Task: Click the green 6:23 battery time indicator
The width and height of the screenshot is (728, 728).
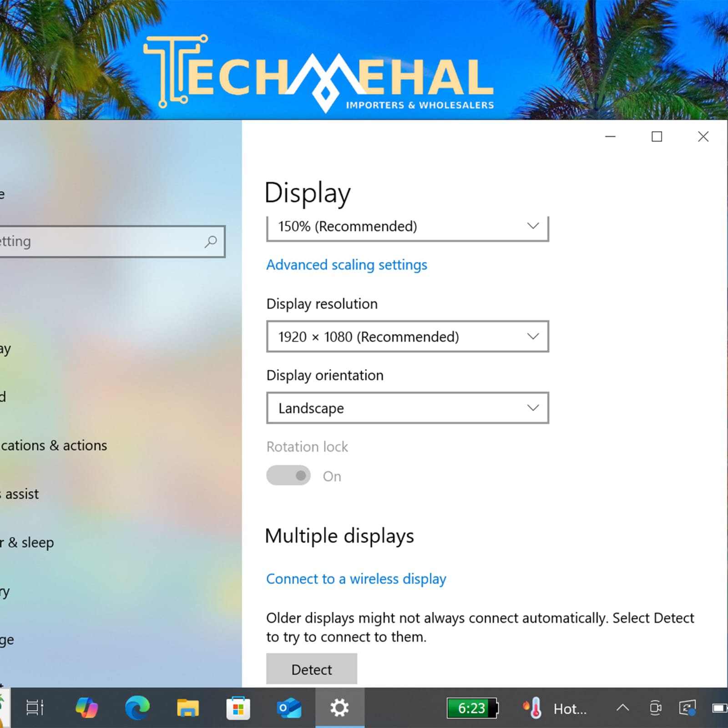Action: [x=472, y=708]
